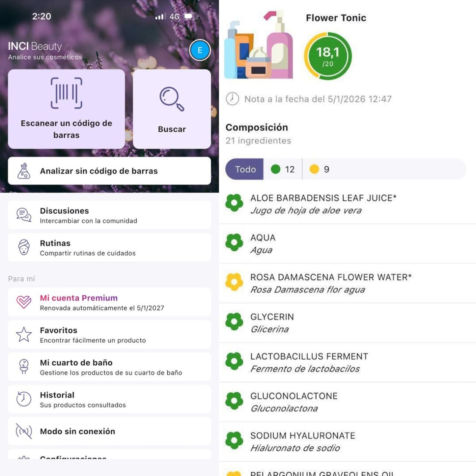The image size is (476, 476).
Task: Tap the Flower Tonic product image
Action: point(259,45)
